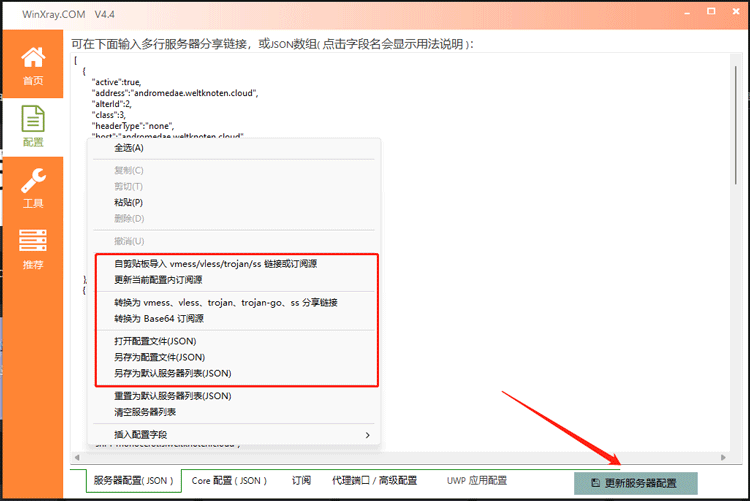Click the vertical scrollbar of JSON editor

[x=736, y=124]
